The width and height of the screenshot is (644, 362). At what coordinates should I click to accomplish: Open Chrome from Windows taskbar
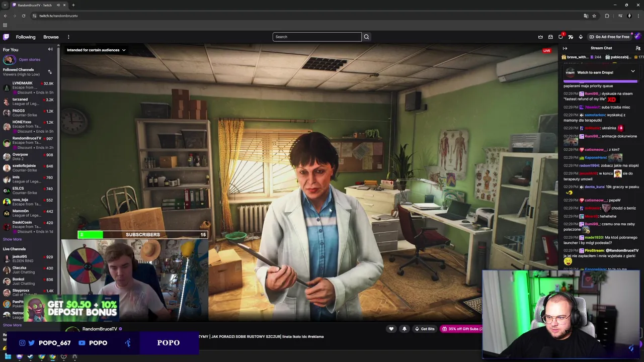(x=52, y=356)
